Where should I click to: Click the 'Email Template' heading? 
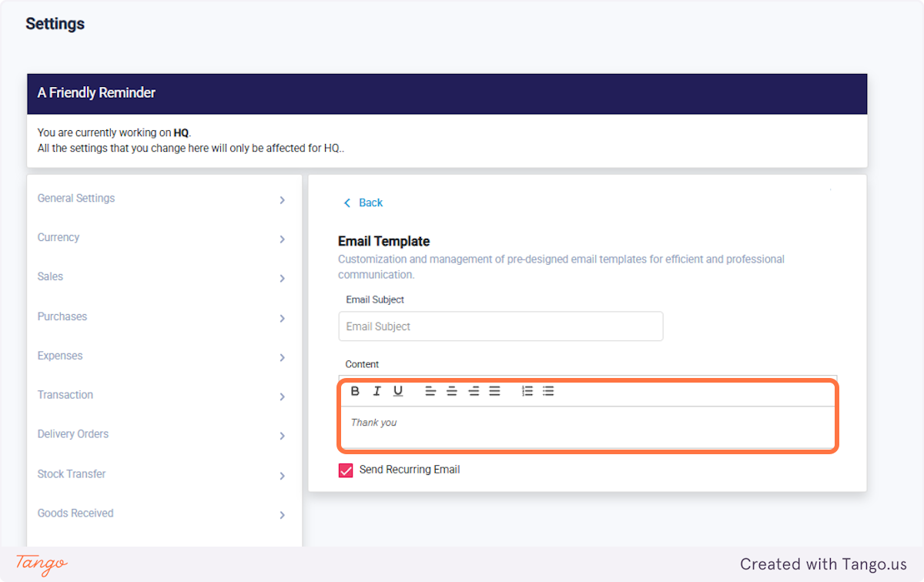pos(383,241)
